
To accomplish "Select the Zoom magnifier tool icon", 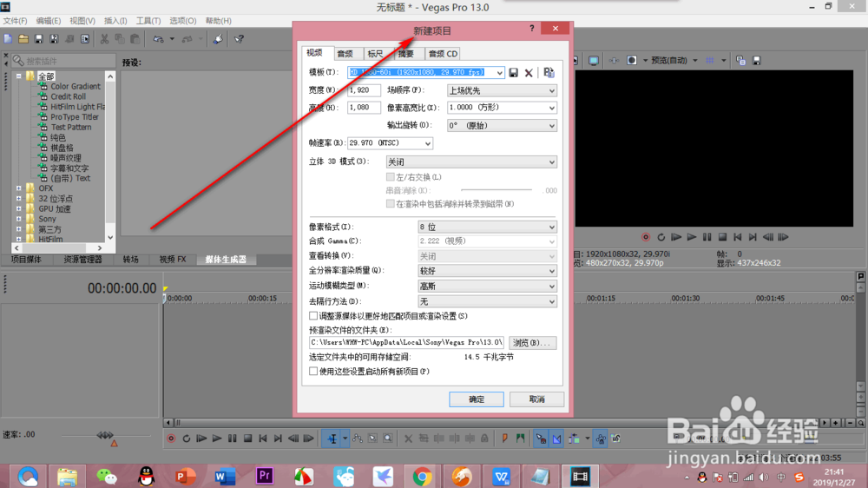I will pyautogui.click(x=388, y=439).
